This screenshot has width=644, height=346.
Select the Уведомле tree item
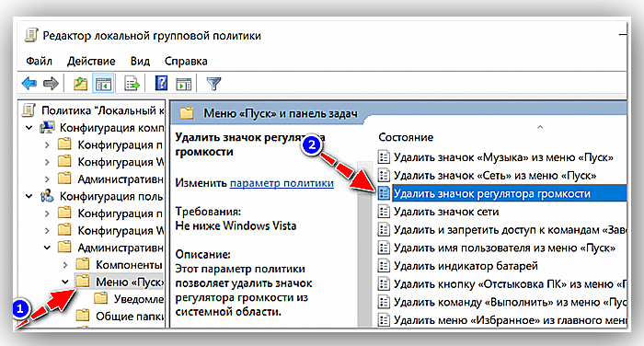pos(138,299)
